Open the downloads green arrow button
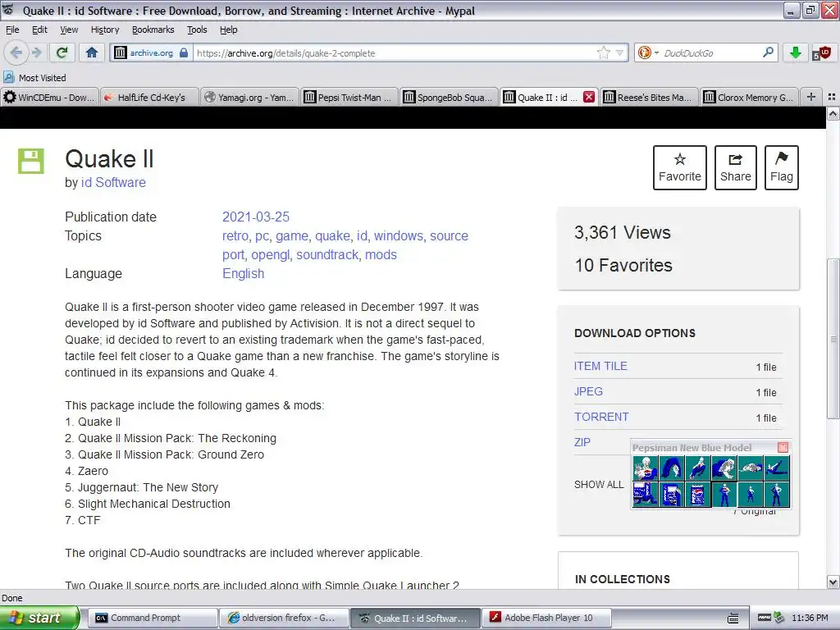840x630 pixels. tap(795, 52)
